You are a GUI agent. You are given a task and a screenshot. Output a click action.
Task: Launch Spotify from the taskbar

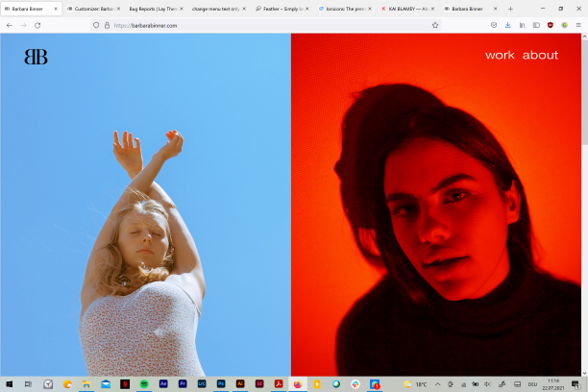(144, 384)
